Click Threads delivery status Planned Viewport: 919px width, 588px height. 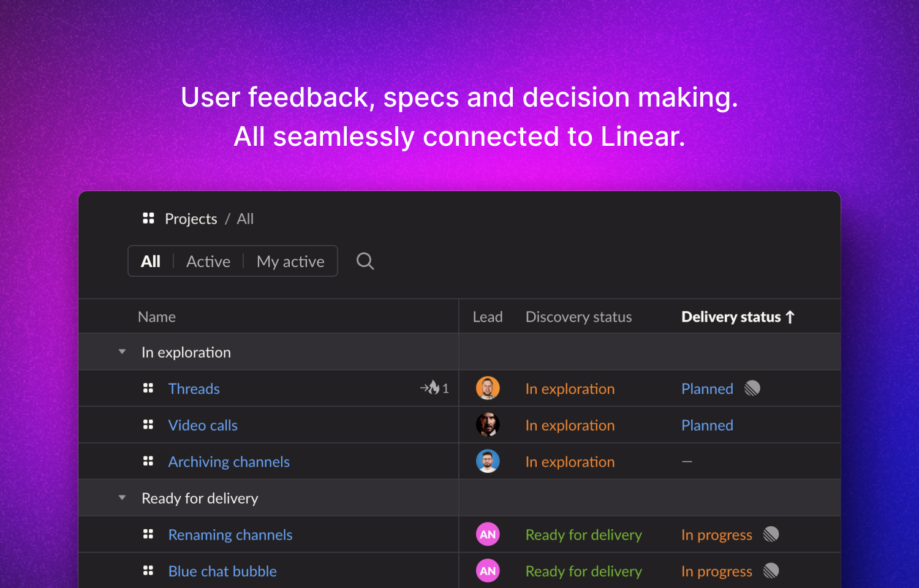(x=707, y=389)
